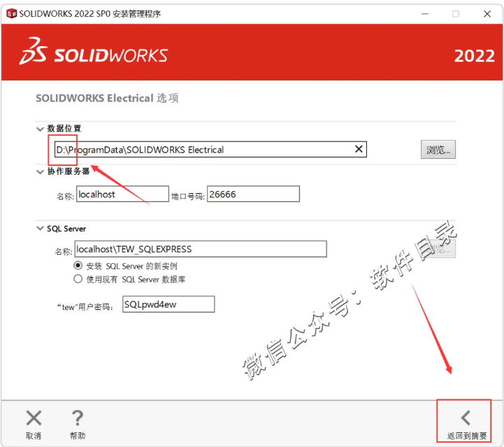Click the 协作服务器 section title

pos(68,171)
